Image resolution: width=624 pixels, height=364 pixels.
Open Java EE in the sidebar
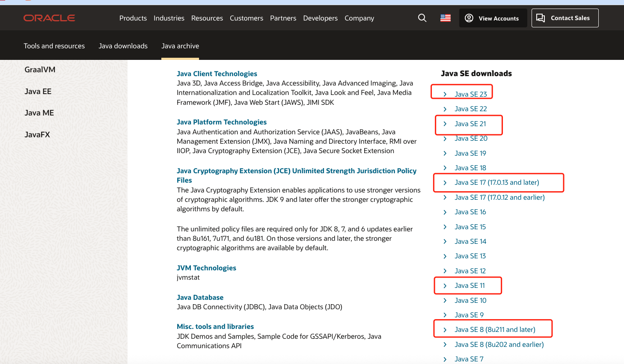tap(38, 91)
